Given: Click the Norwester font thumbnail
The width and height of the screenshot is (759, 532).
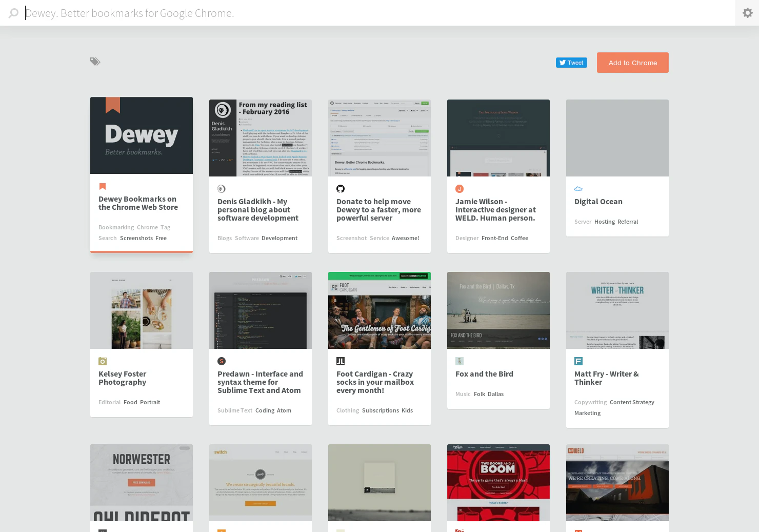Looking at the screenshot, I should click(142, 483).
